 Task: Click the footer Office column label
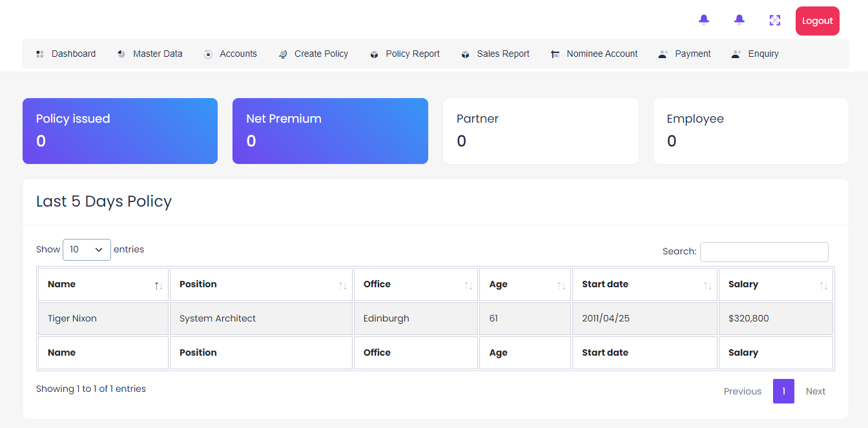(377, 352)
